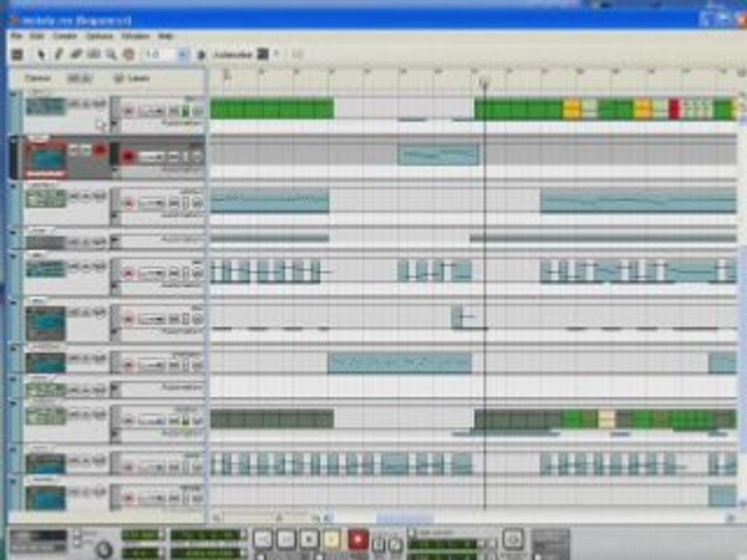747x560 pixels.
Task: Select the arrow selection tool
Action: pos(41,54)
